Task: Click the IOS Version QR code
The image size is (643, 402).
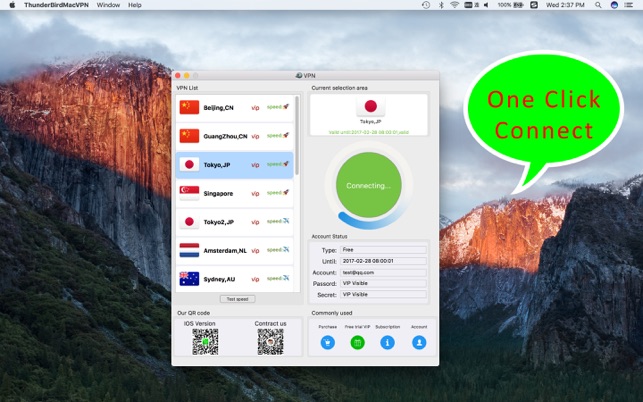Action: pos(205,342)
